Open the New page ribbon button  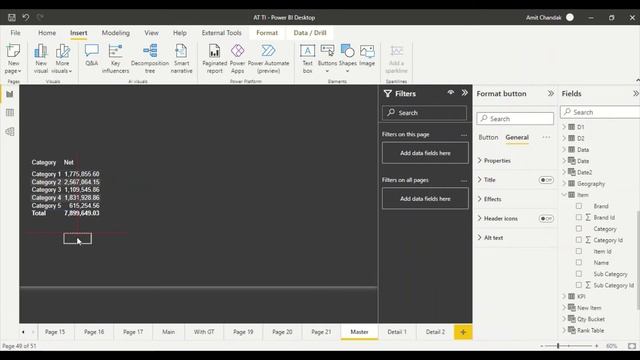click(13, 59)
